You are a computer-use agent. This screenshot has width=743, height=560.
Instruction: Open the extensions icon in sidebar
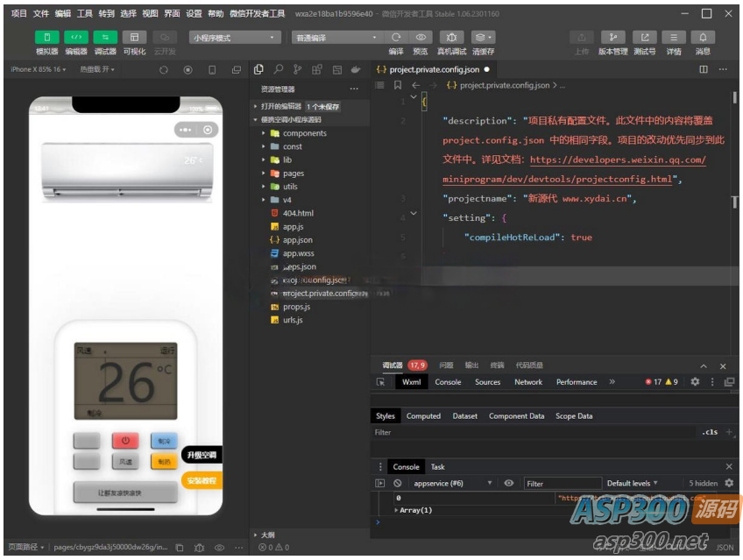pos(316,69)
